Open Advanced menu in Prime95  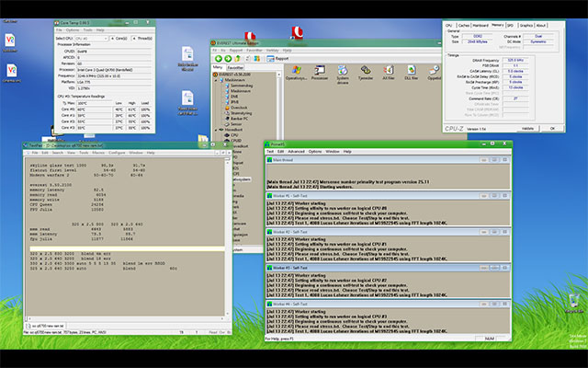tap(296, 152)
